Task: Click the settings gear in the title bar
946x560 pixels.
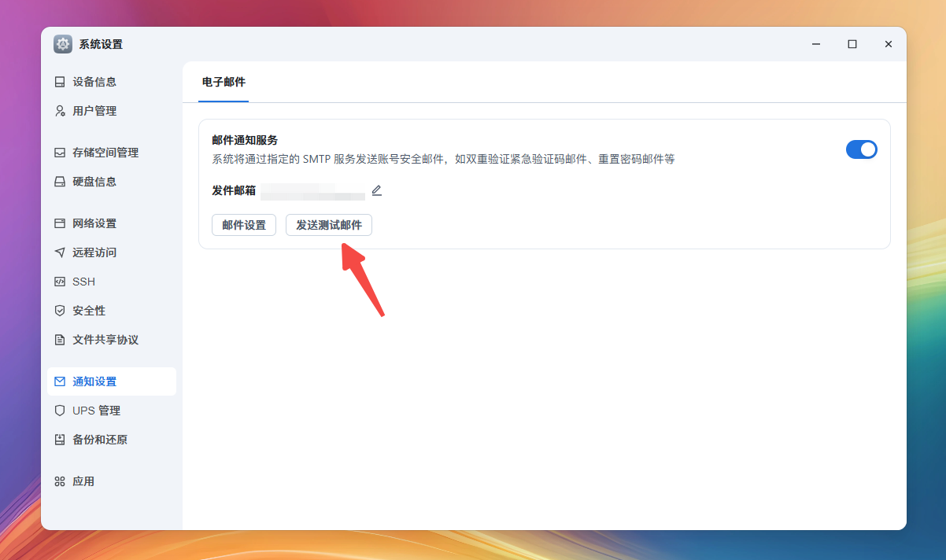Action: pyautogui.click(x=62, y=43)
